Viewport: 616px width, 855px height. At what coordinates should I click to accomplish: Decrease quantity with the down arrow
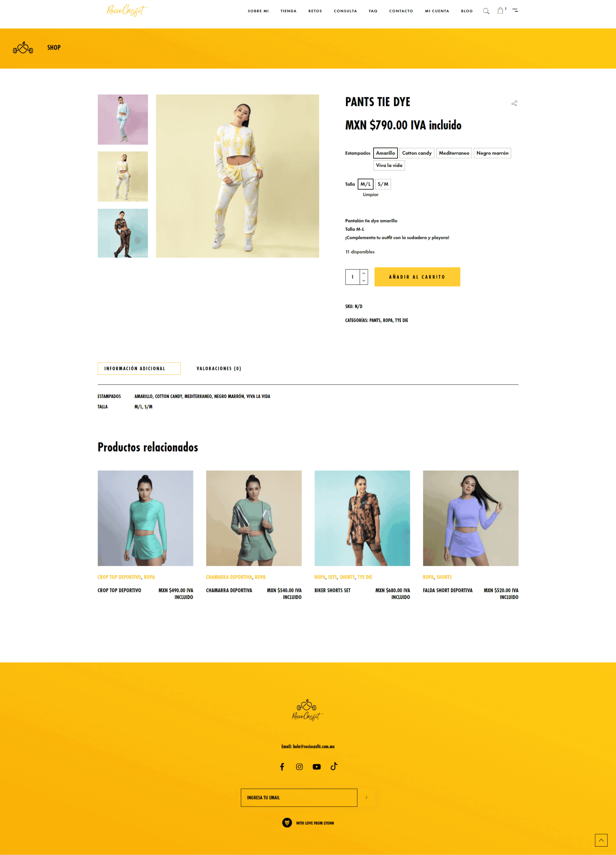[x=364, y=281]
